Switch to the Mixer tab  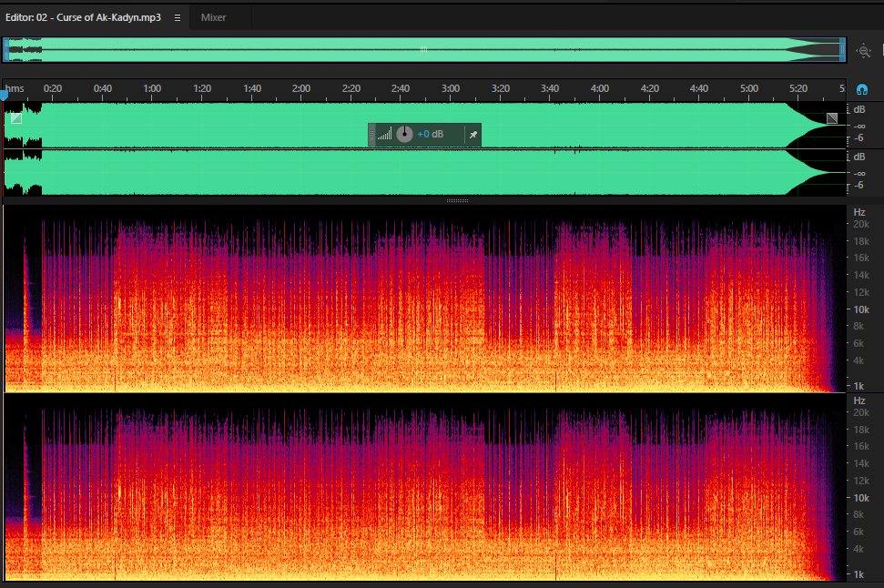click(x=213, y=17)
